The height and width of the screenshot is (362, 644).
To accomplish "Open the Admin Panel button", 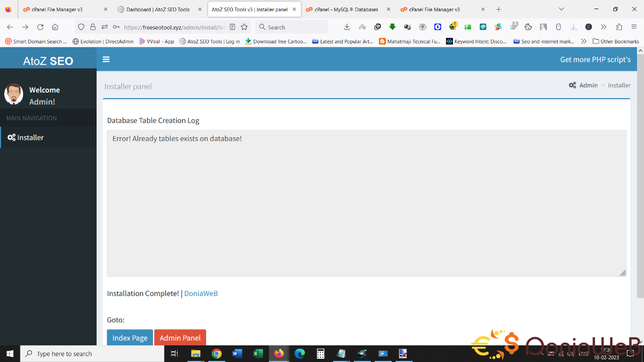I will [x=180, y=337].
